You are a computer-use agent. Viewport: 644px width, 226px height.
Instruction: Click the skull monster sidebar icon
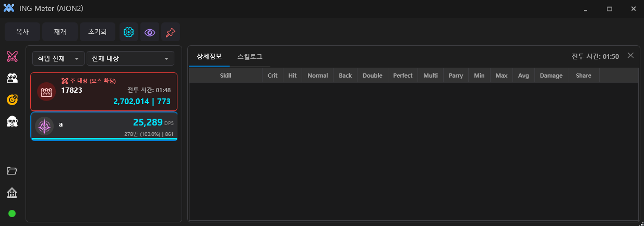(x=13, y=121)
